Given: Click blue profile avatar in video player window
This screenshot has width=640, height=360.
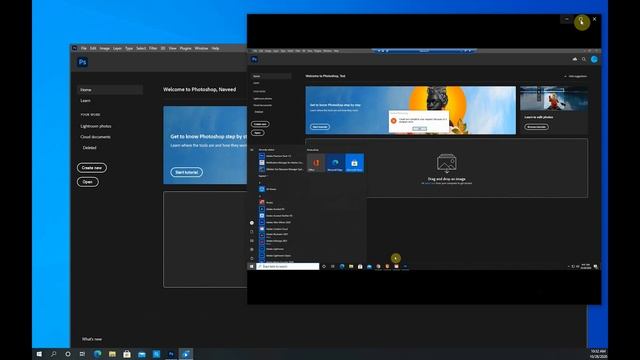Looking at the screenshot, I should [594, 59].
